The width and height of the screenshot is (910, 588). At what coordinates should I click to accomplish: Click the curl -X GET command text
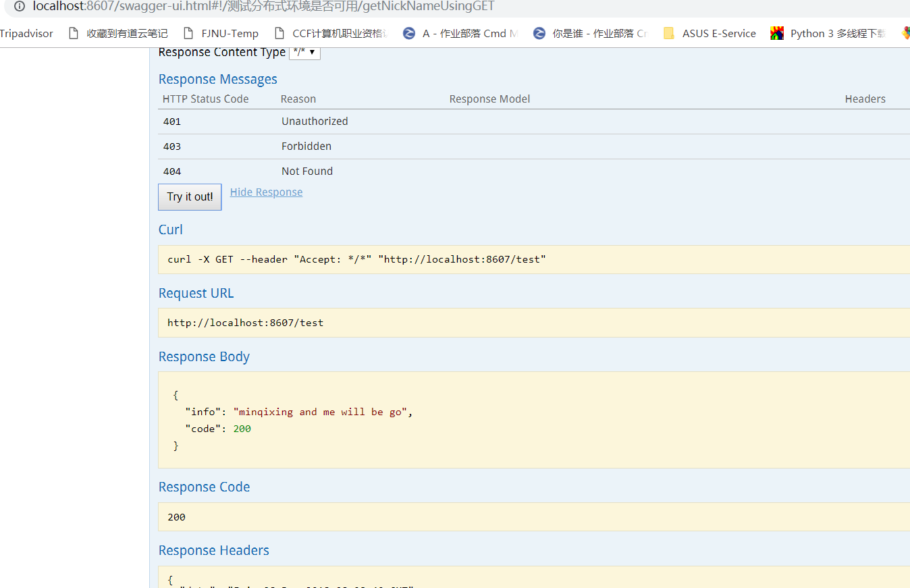tap(356, 259)
